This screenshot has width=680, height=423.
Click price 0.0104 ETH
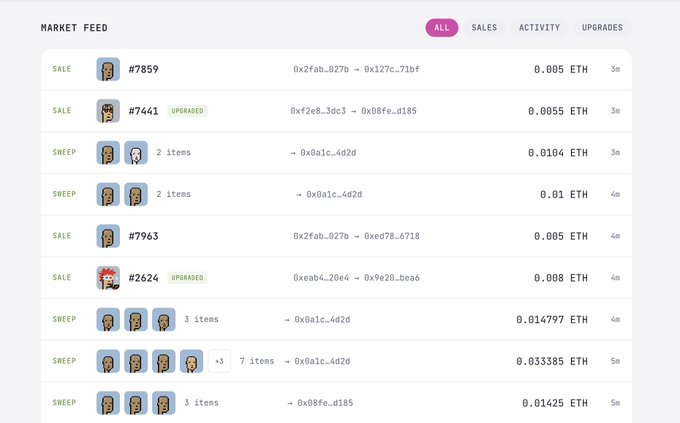coord(558,153)
